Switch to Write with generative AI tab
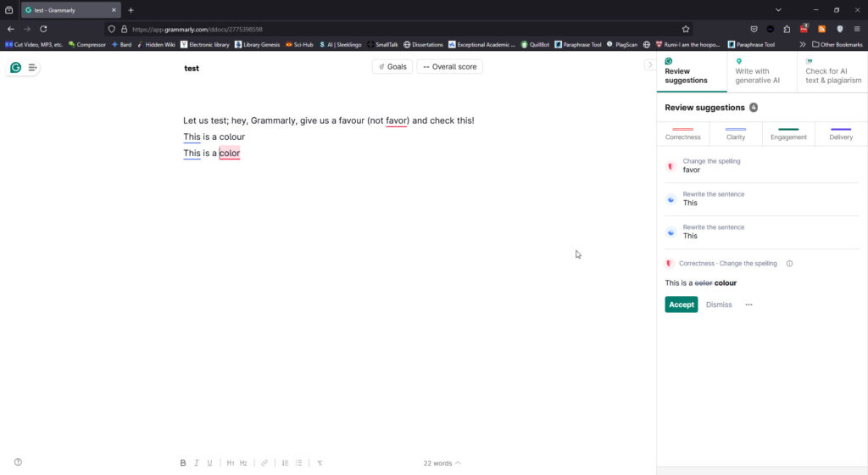 762,71
